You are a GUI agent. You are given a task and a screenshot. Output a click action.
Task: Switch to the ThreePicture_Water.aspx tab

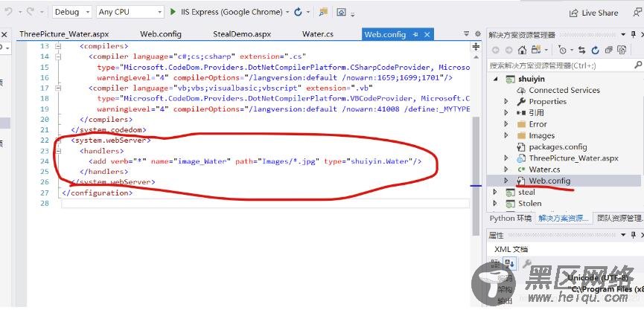point(64,34)
